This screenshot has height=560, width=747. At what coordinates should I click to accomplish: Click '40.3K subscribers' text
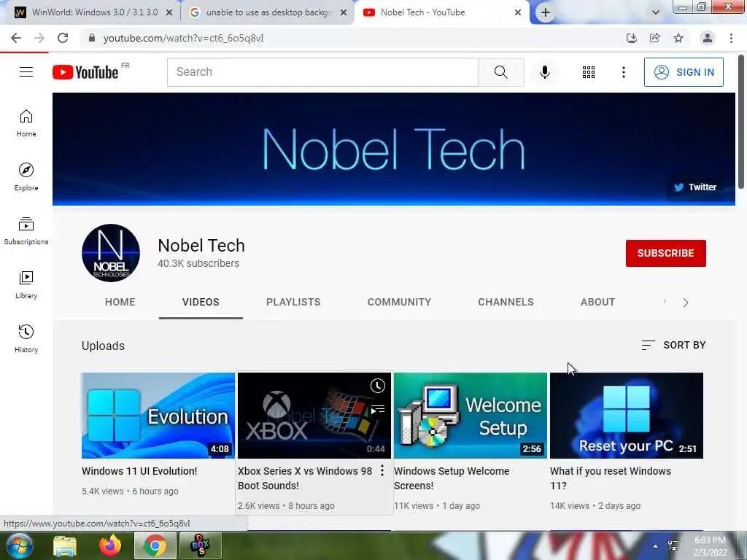(198, 263)
